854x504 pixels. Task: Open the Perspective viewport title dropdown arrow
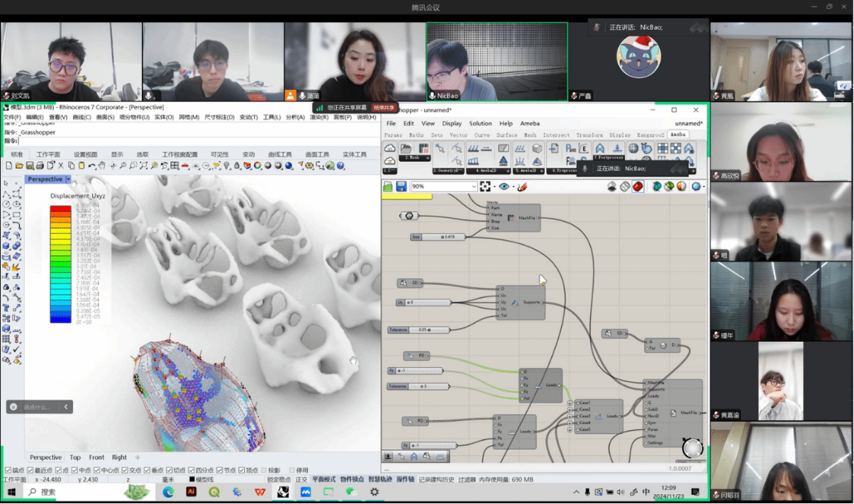click(x=69, y=179)
